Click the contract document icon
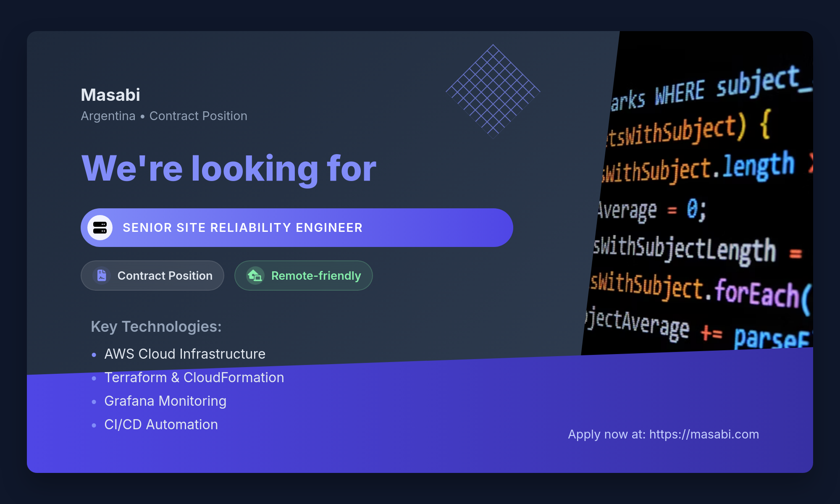This screenshot has width=840, height=504. pos(102,276)
